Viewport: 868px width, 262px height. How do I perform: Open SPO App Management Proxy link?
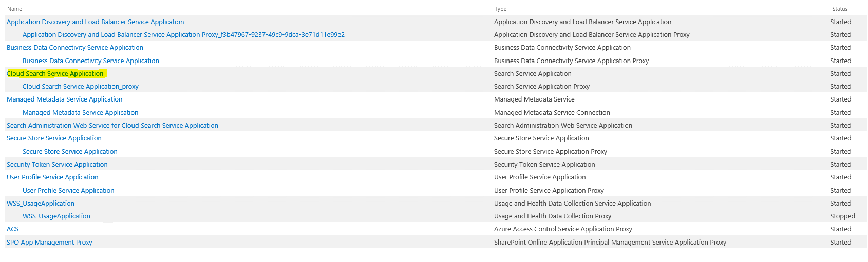click(49, 242)
